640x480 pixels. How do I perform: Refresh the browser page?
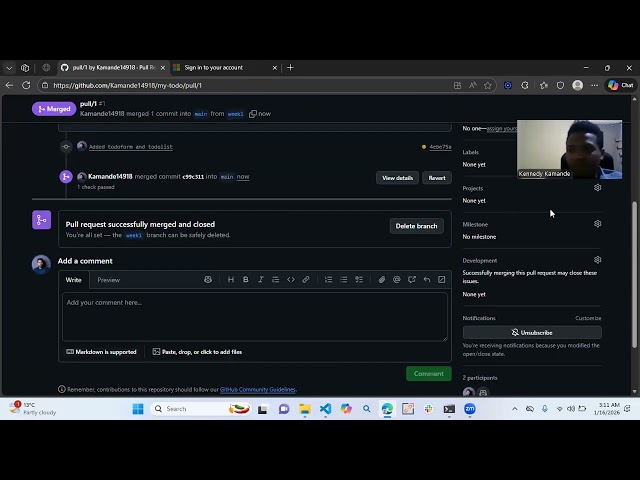[x=26, y=85]
